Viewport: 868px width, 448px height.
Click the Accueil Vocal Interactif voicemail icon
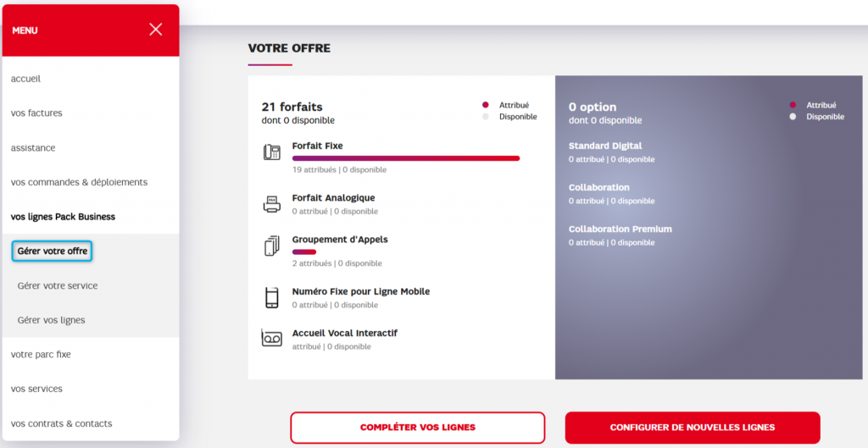coord(272,339)
